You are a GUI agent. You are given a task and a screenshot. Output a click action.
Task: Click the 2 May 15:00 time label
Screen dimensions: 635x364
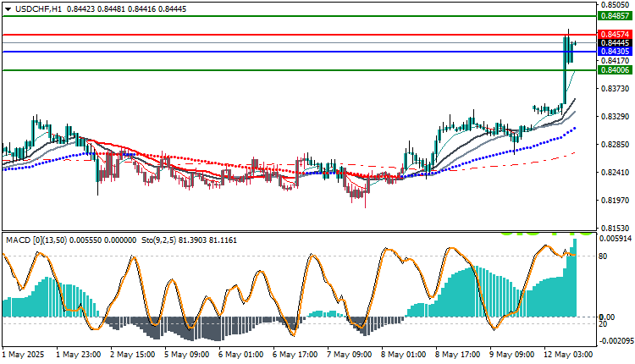[132, 355]
